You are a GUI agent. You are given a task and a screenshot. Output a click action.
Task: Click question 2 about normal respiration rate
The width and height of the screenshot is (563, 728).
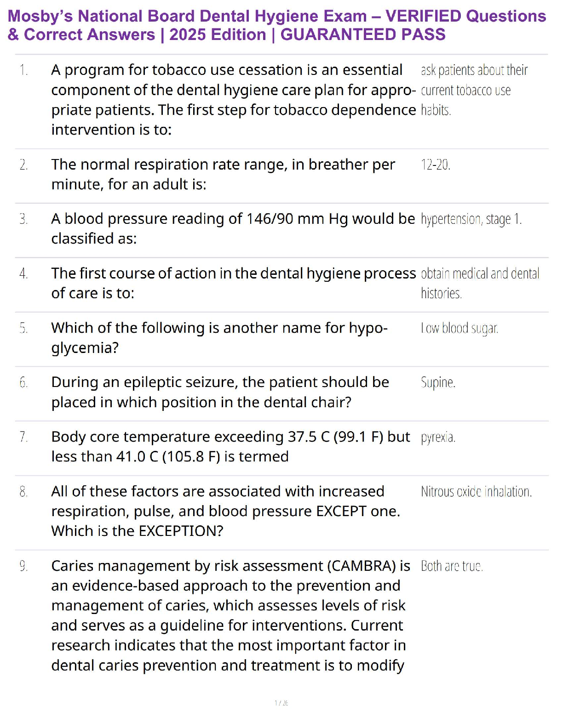point(223,174)
